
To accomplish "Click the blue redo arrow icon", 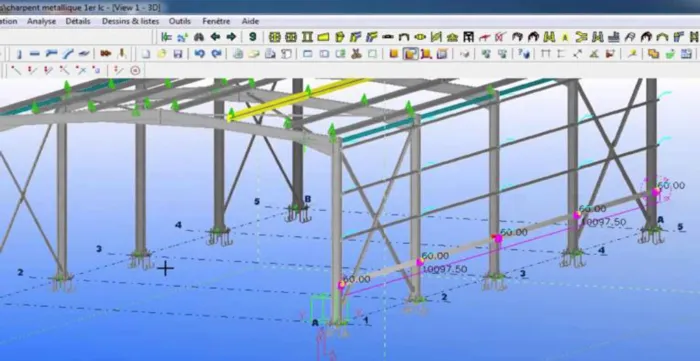I will pyautogui.click(x=216, y=54).
